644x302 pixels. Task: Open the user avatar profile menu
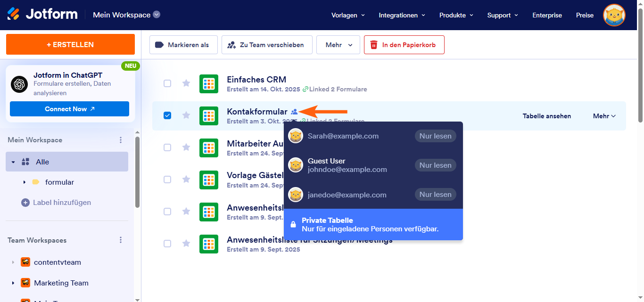click(614, 15)
